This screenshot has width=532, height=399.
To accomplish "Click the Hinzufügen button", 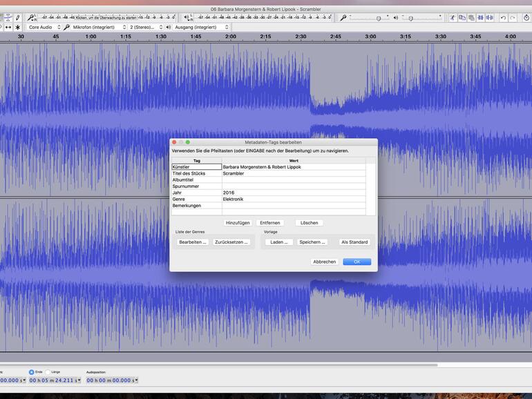I will pos(238,223).
